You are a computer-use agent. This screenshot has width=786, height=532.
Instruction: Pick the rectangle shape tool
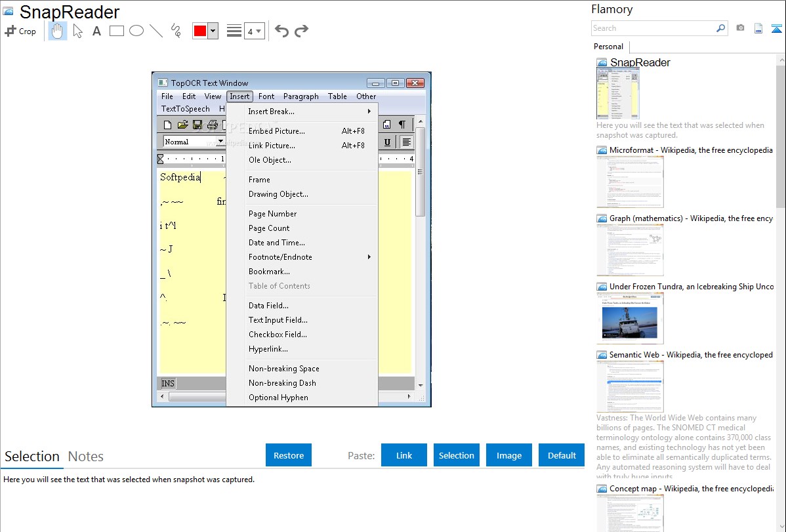[x=117, y=31]
